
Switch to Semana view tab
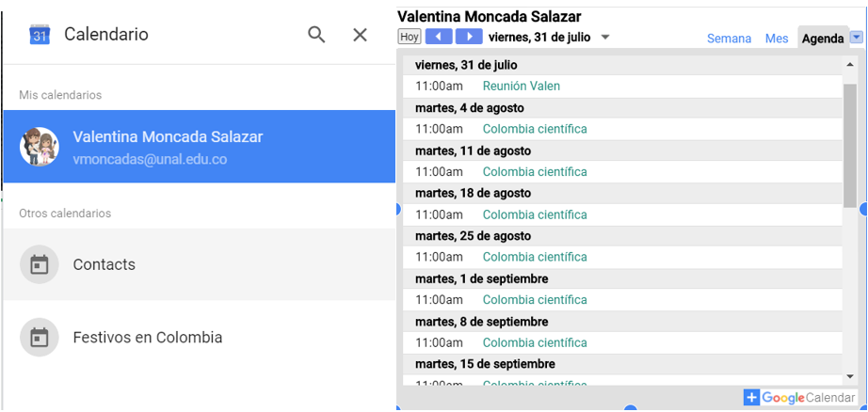(729, 39)
